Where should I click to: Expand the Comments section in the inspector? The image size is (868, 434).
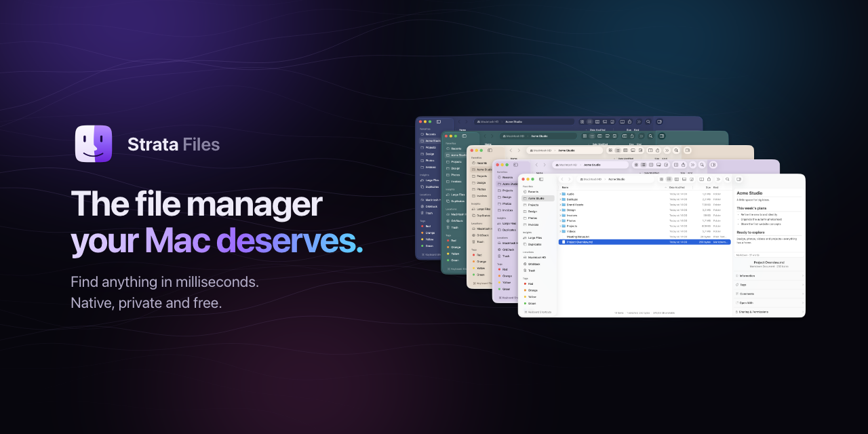[x=768, y=294]
